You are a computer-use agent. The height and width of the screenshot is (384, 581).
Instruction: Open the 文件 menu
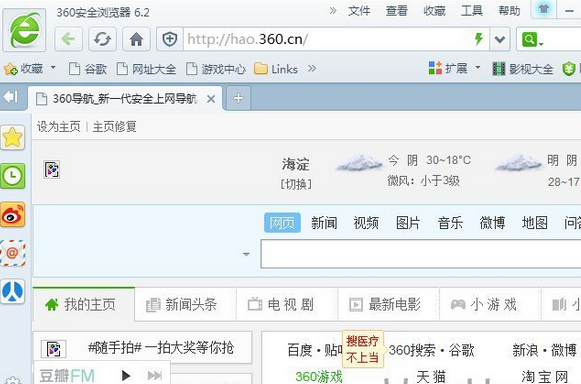tap(359, 11)
